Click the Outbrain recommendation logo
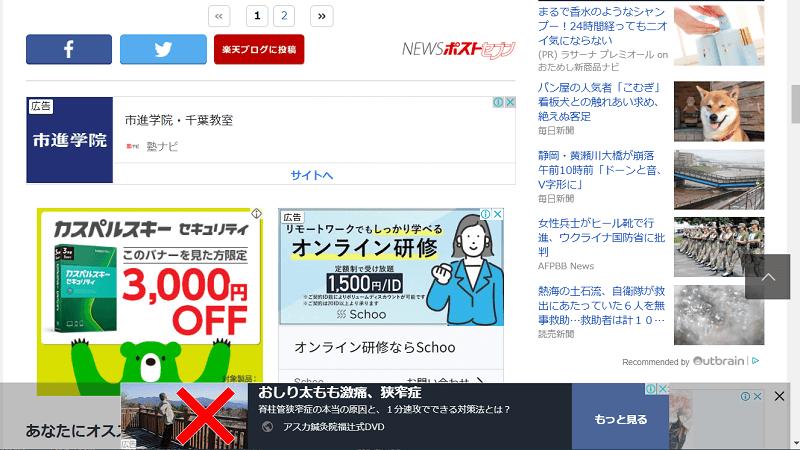800x450 pixels. 719,361
